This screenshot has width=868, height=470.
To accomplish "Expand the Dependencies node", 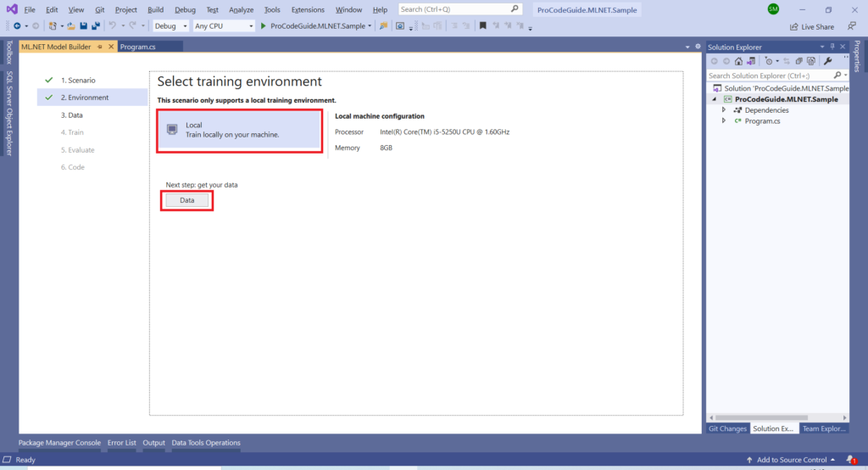I will pyautogui.click(x=724, y=109).
